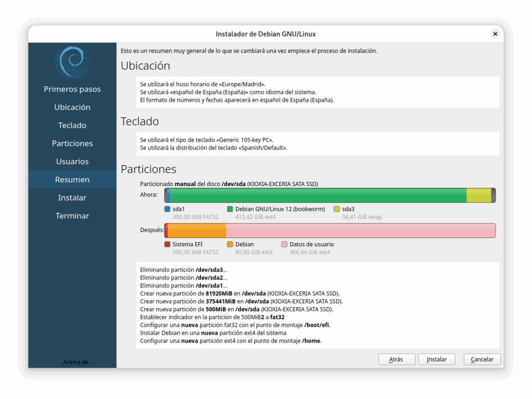Select the Resumen sidebar step
The width and height of the screenshot is (532, 399).
click(x=72, y=179)
